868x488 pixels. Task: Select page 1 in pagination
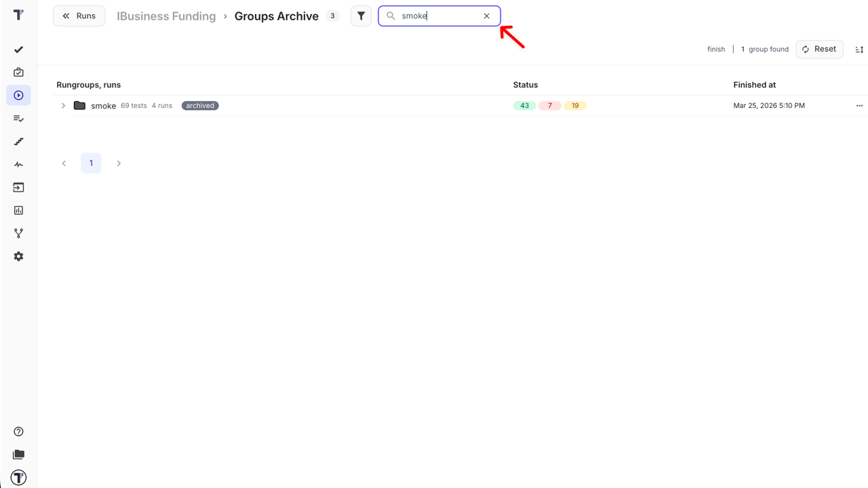tap(91, 163)
